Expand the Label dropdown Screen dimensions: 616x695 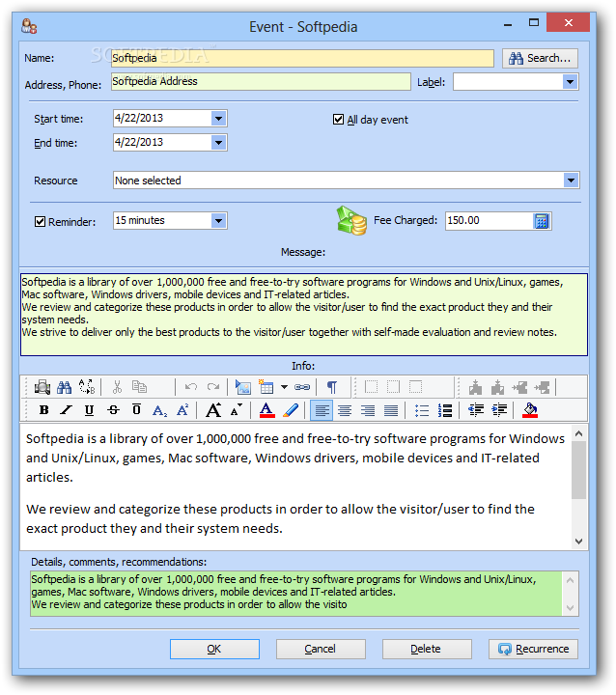click(570, 82)
